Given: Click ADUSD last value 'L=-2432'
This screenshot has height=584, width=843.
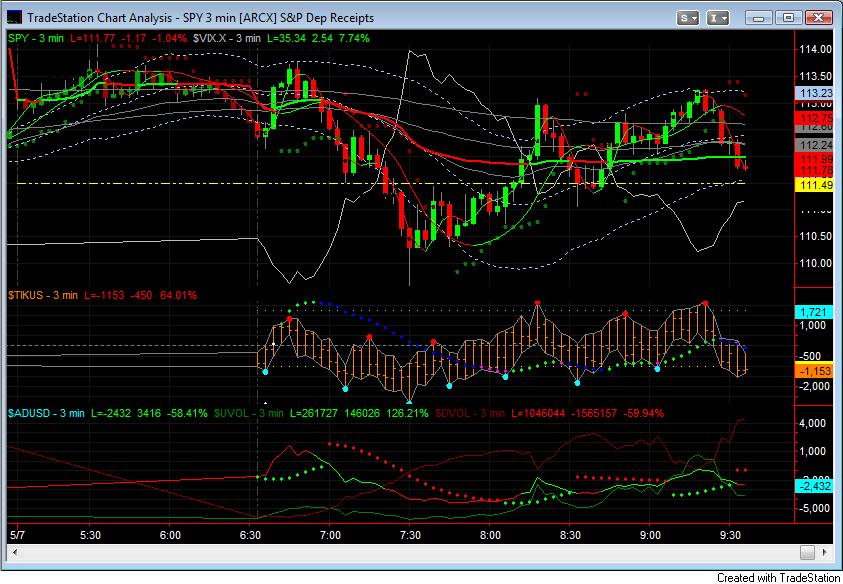Looking at the screenshot, I should tap(111, 413).
